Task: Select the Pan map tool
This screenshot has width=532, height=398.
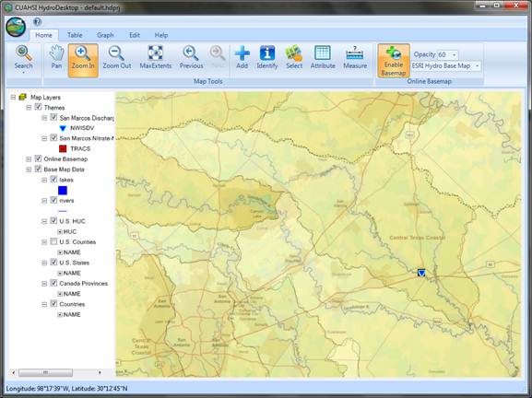Action: (x=56, y=58)
